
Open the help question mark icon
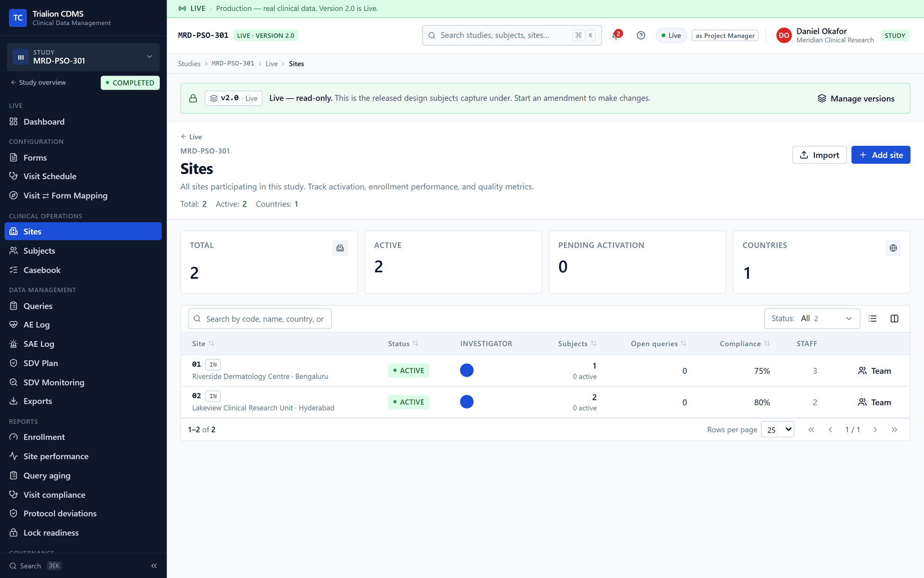point(641,35)
